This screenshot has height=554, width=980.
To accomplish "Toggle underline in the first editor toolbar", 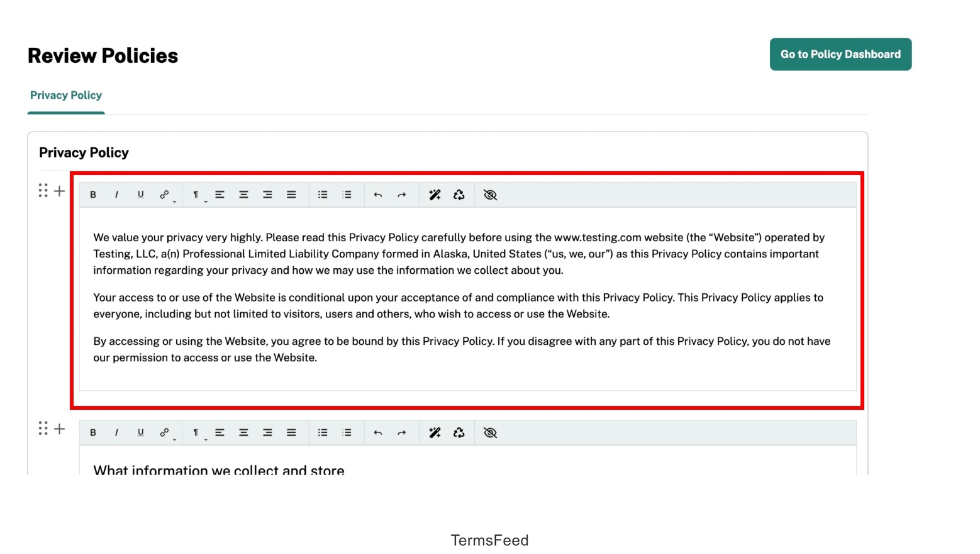I will tap(140, 195).
